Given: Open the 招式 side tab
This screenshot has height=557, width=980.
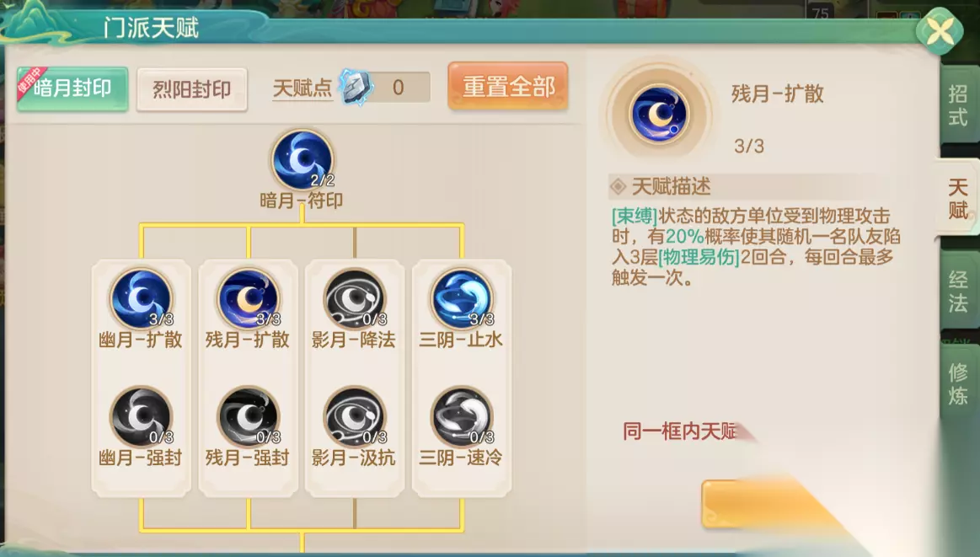Looking at the screenshot, I should click(x=958, y=105).
